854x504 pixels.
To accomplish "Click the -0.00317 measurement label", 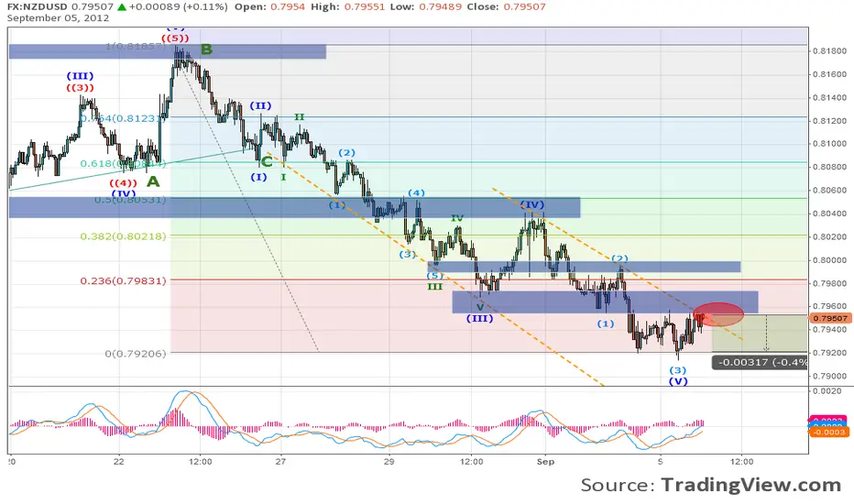I will [x=760, y=362].
